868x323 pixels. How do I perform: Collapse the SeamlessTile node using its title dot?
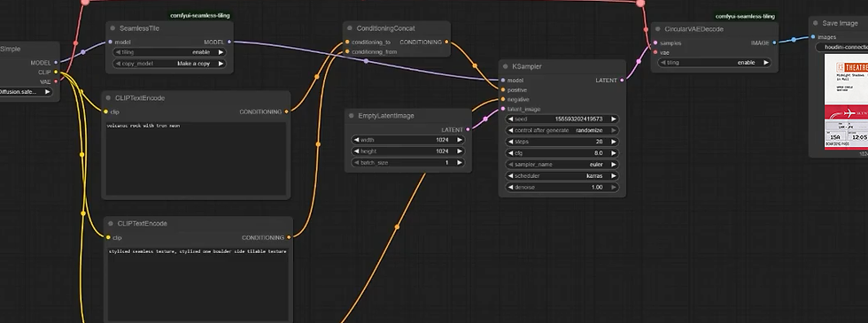click(113, 28)
